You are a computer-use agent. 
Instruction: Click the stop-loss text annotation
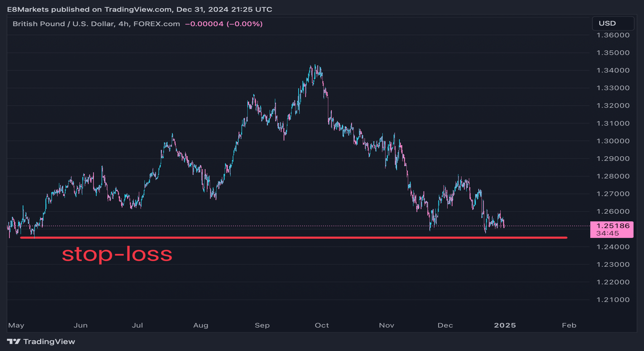pos(117,254)
